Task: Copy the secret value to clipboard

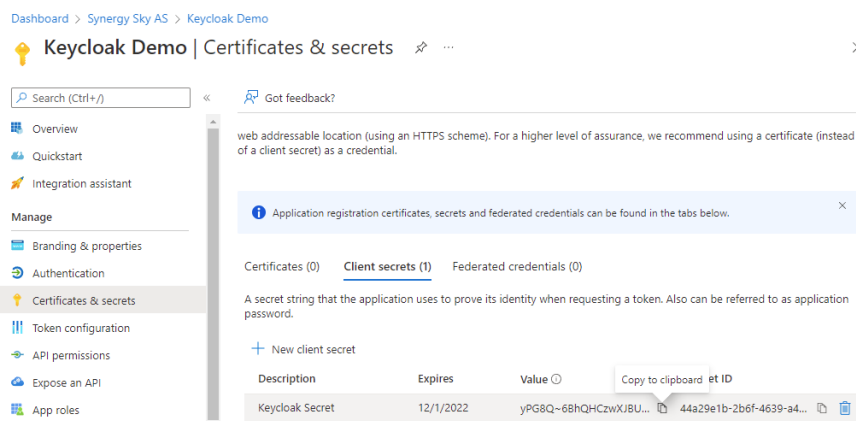Action: point(662,407)
